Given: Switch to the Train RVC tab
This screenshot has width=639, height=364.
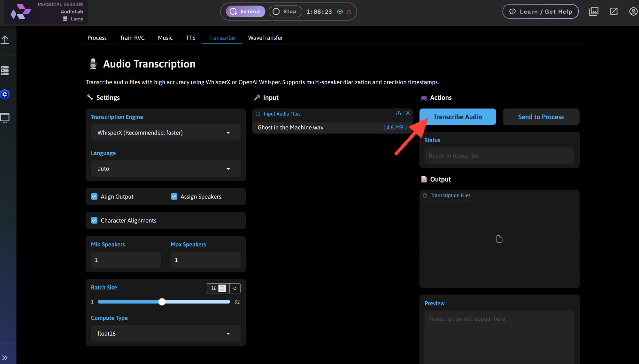Looking at the screenshot, I should tap(132, 38).
